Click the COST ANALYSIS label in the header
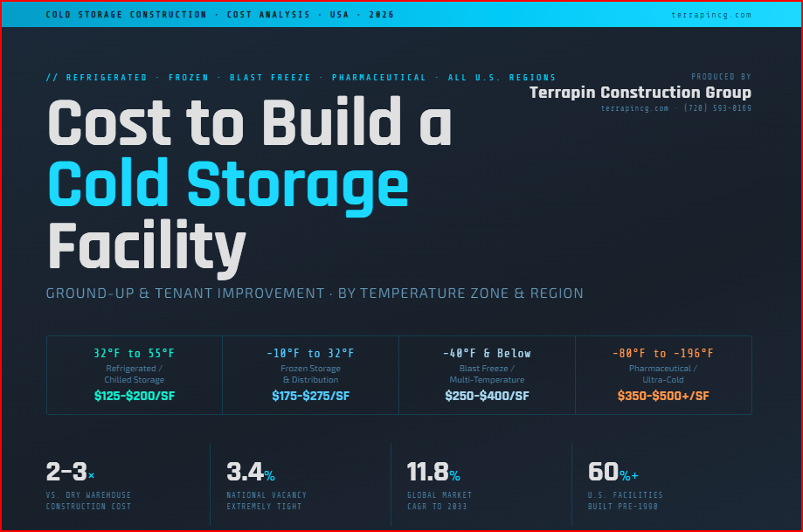The width and height of the screenshot is (803, 532). [268, 14]
